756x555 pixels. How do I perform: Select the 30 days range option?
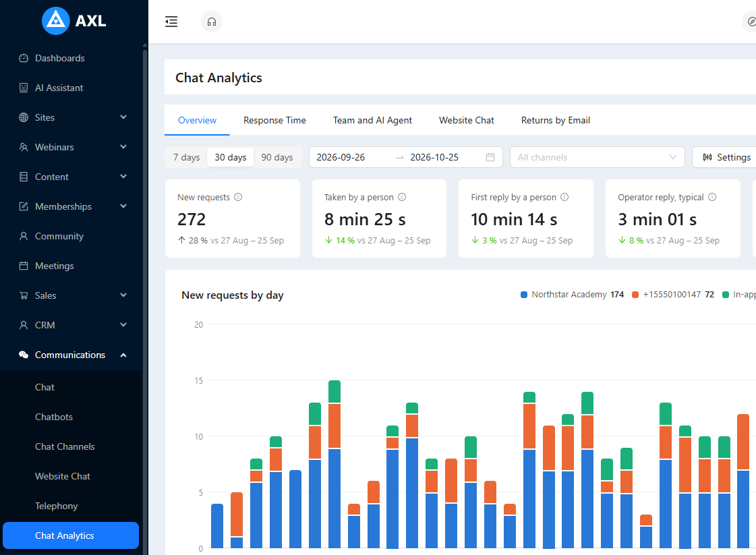(x=231, y=157)
